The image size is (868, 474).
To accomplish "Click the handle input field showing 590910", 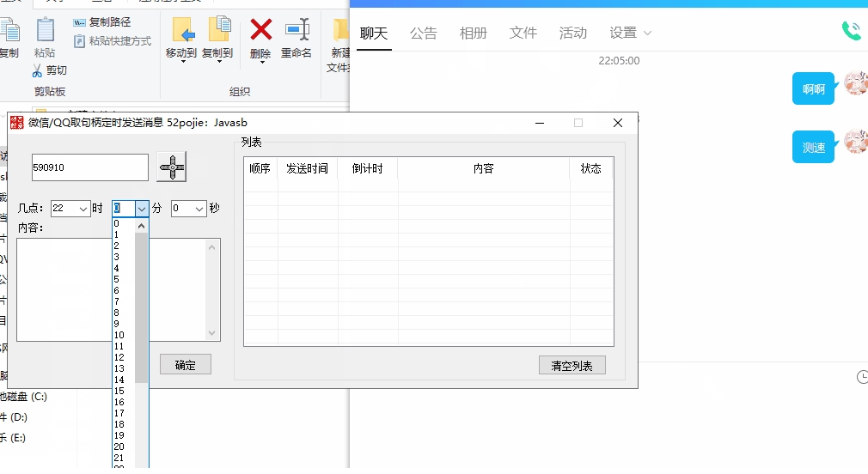I will [x=89, y=167].
